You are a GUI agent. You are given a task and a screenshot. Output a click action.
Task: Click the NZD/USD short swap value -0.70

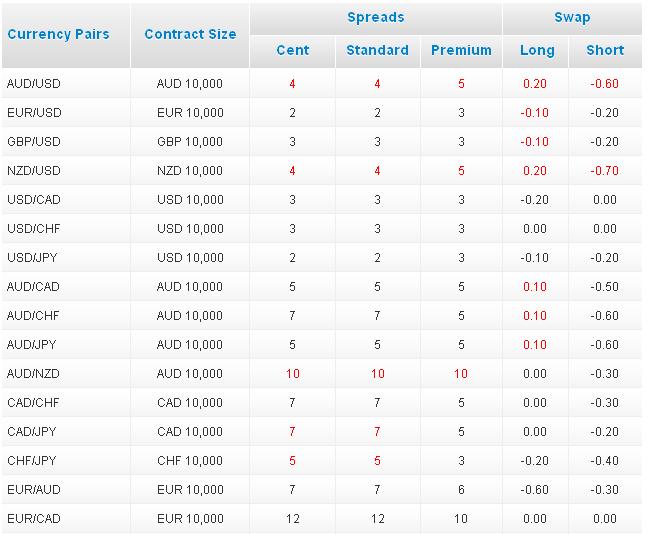[605, 171]
